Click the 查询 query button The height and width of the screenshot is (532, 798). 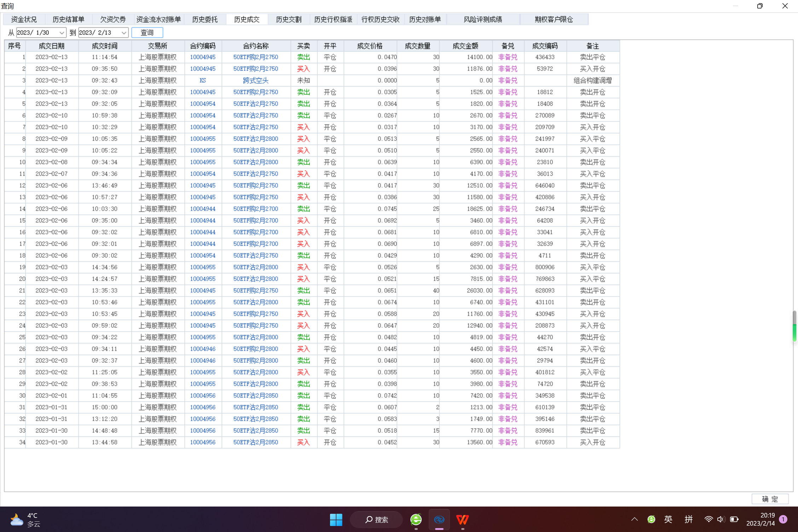point(147,33)
